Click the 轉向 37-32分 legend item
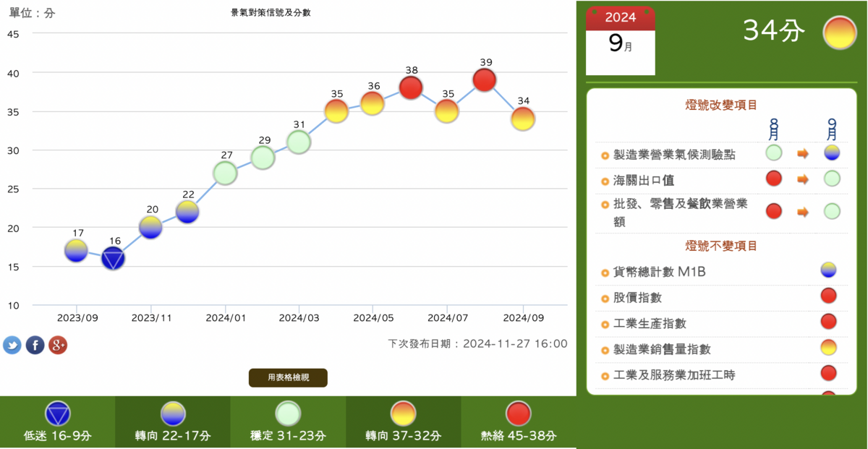 [404, 422]
